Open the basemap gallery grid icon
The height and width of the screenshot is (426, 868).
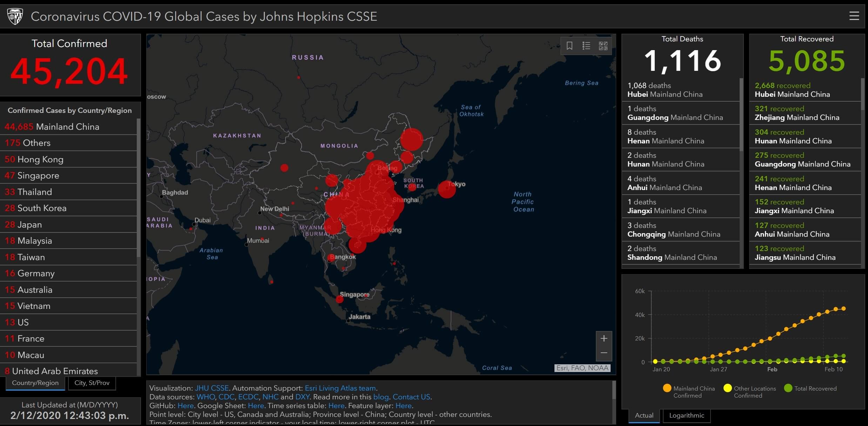[x=603, y=46]
